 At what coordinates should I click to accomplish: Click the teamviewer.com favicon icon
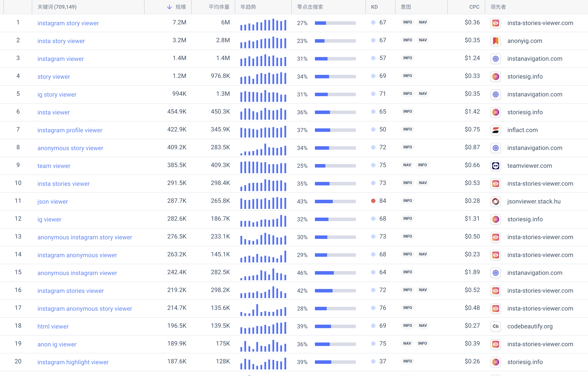(x=495, y=166)
